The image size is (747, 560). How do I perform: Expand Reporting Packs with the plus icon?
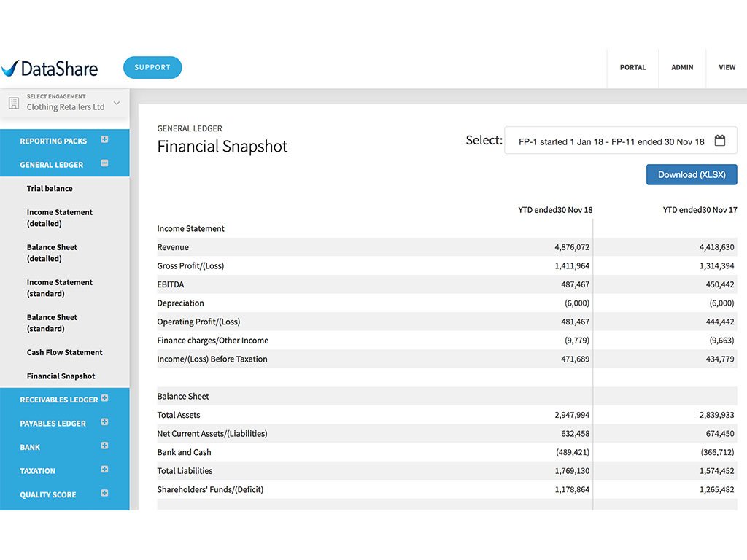[x=105, y=139]
